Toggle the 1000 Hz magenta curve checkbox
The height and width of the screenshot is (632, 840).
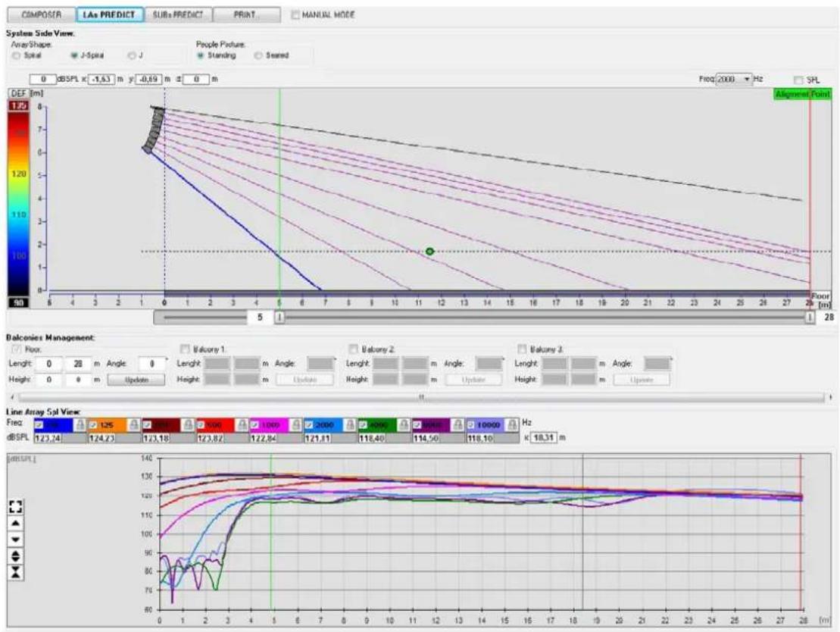[x=255, y=425]
